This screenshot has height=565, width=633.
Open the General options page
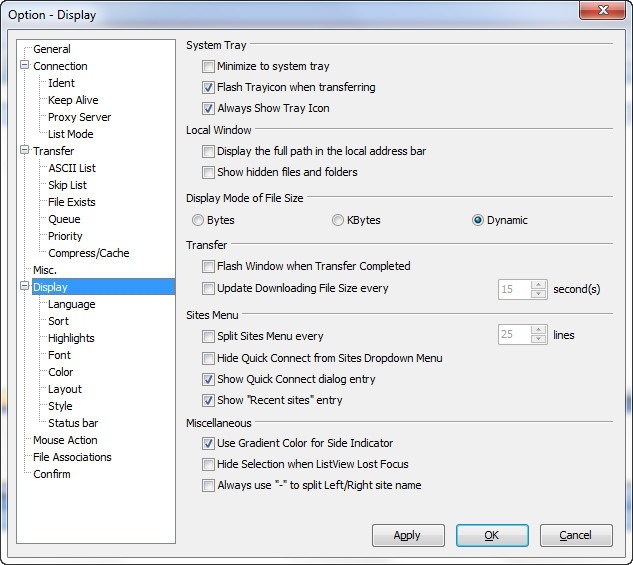[52, 49]
